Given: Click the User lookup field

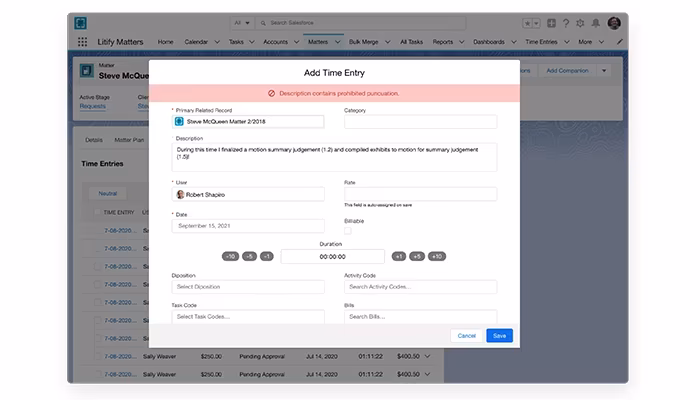Looking at the screenshot, I should [x=248, y=195].
